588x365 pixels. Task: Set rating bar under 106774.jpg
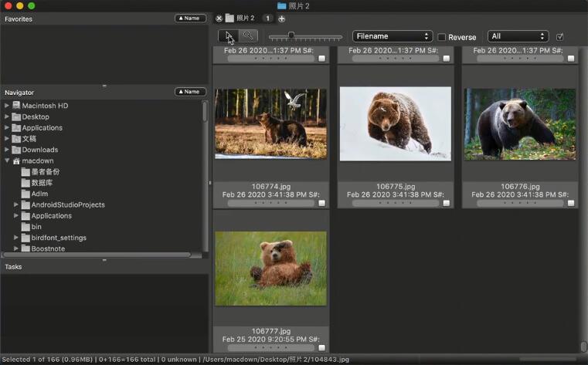click(270, 203)
